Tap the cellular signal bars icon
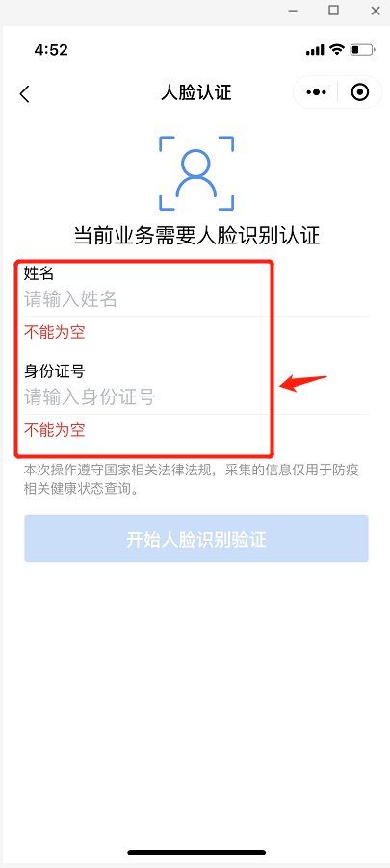Image resolution: width=390 pixels, height=868 pixels. pos(315,50)
